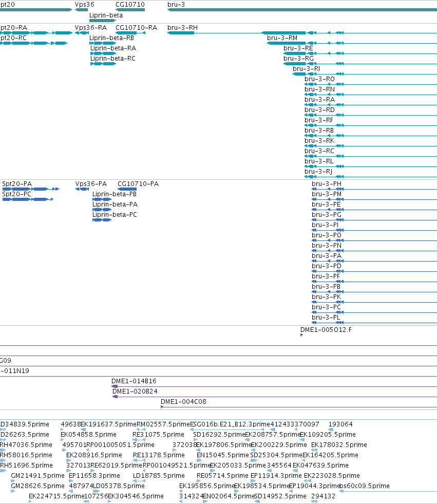The height and width of the screenshot is (504, 437).
Task: Click EST EK178032.5prime
Action: point(339,445)
